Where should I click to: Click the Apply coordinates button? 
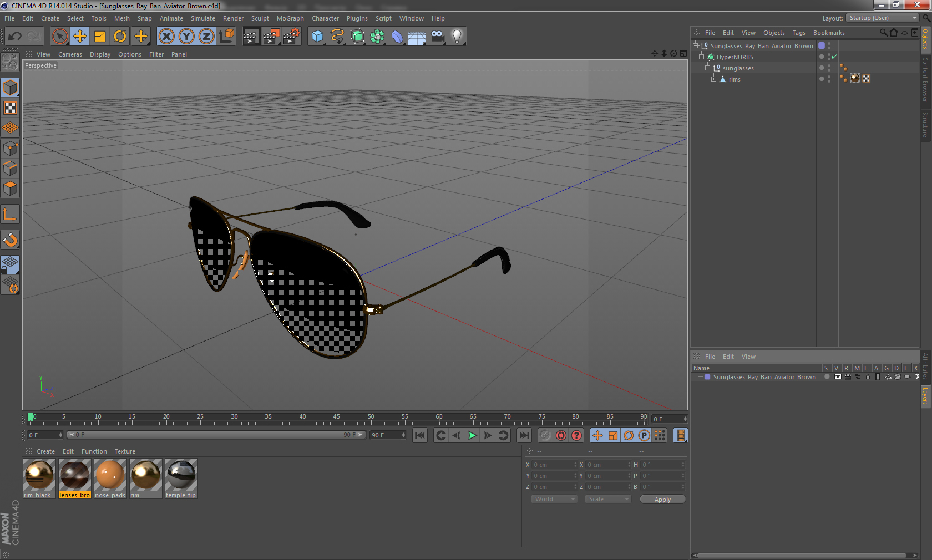click(662, 500)
